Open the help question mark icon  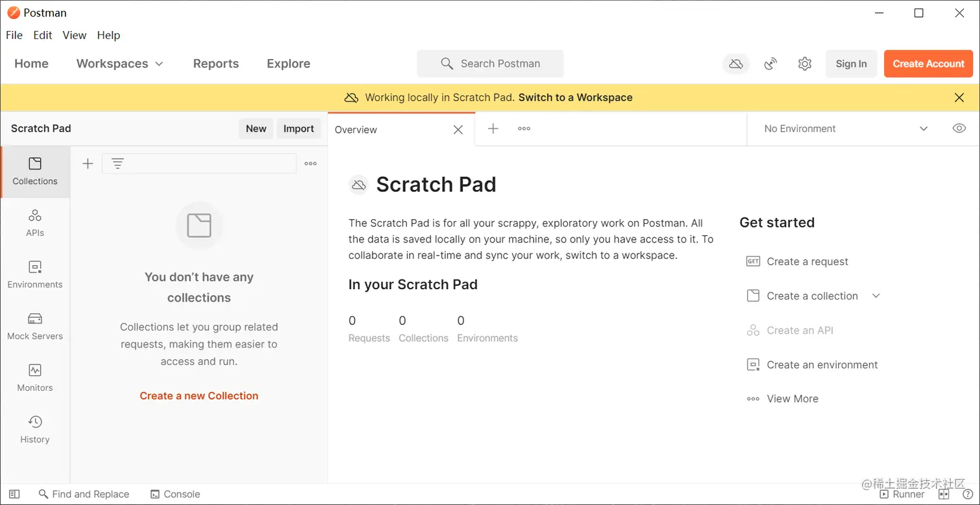pyautogui.click(x=968, y=494)
